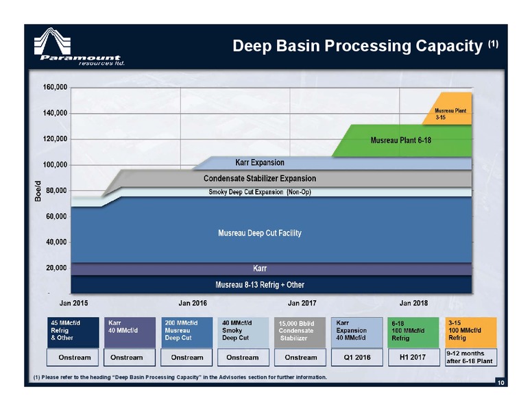Viewport: 532px width, 411px height.
Task: Click the 'Jan 2017' x-axis label
Action: pos(302,303)
